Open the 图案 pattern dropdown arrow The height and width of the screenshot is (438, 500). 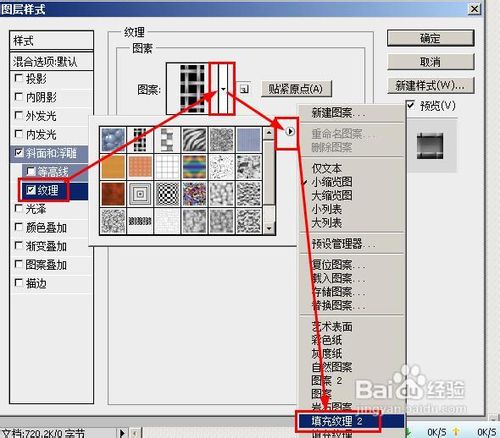[223, 89]
